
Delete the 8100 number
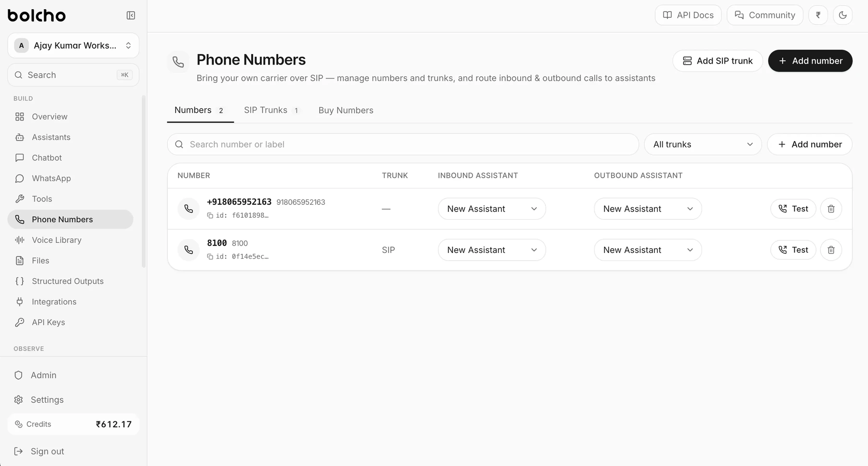pyautogui.click(x=831, y=250)
